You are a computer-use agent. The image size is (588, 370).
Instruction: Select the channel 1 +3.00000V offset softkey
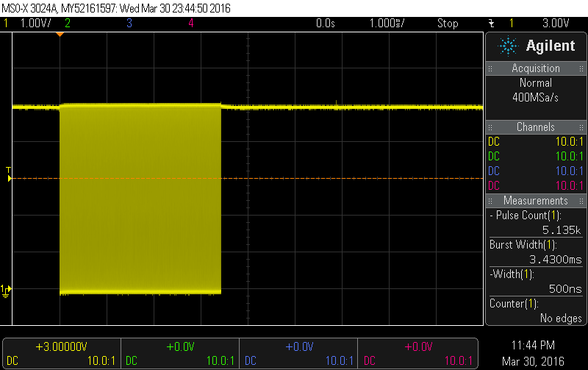pyautogui.click(x=62, y=352)
